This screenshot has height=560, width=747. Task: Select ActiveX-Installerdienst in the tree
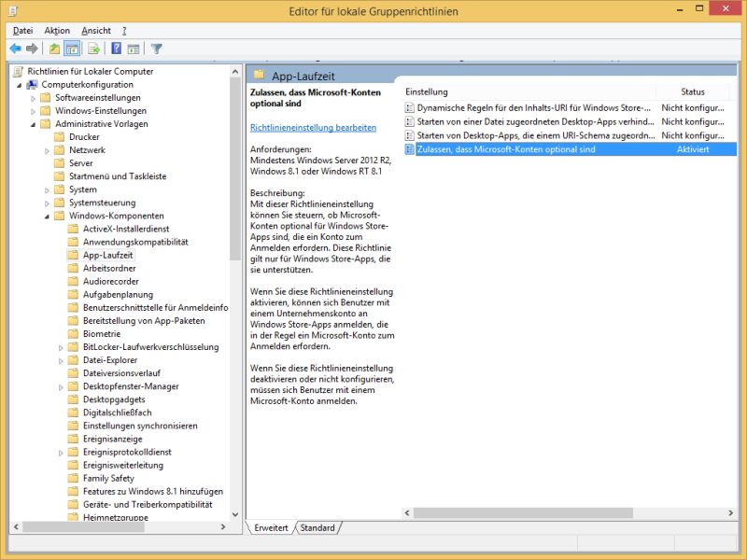pyautogui.click(x=126, y=229)
